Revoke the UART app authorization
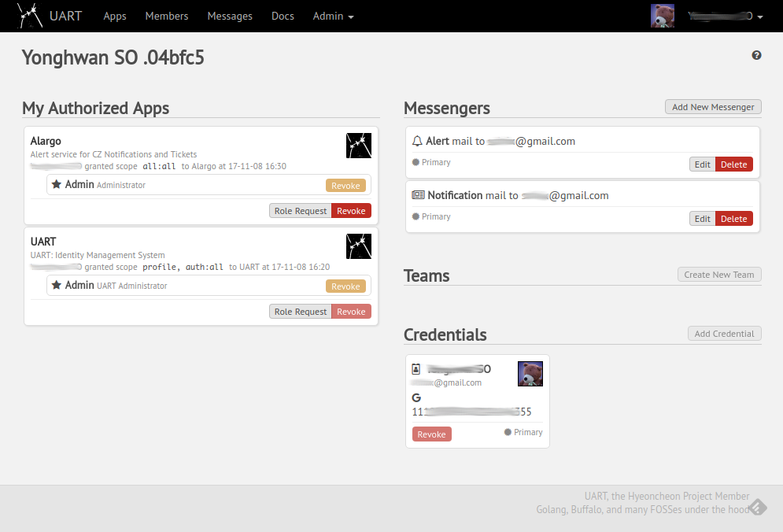This screenshot has height=532, width=783. [x=351, y=312]
